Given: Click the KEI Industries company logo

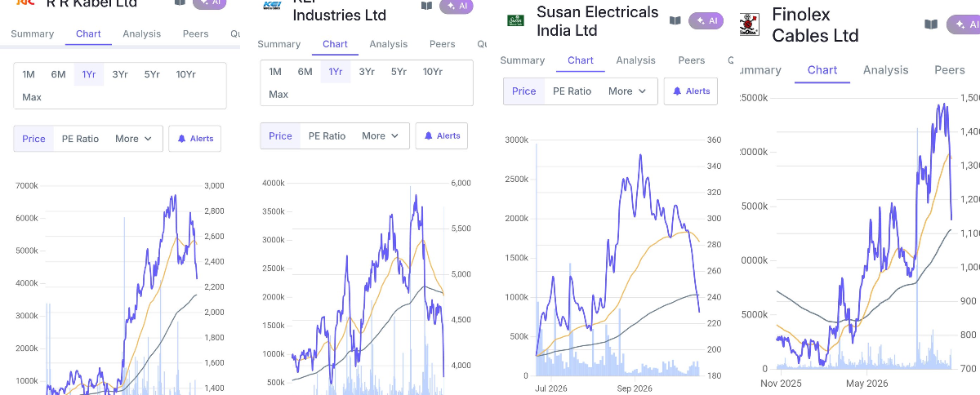Looking at the screenshot, I should coord(272,5).
